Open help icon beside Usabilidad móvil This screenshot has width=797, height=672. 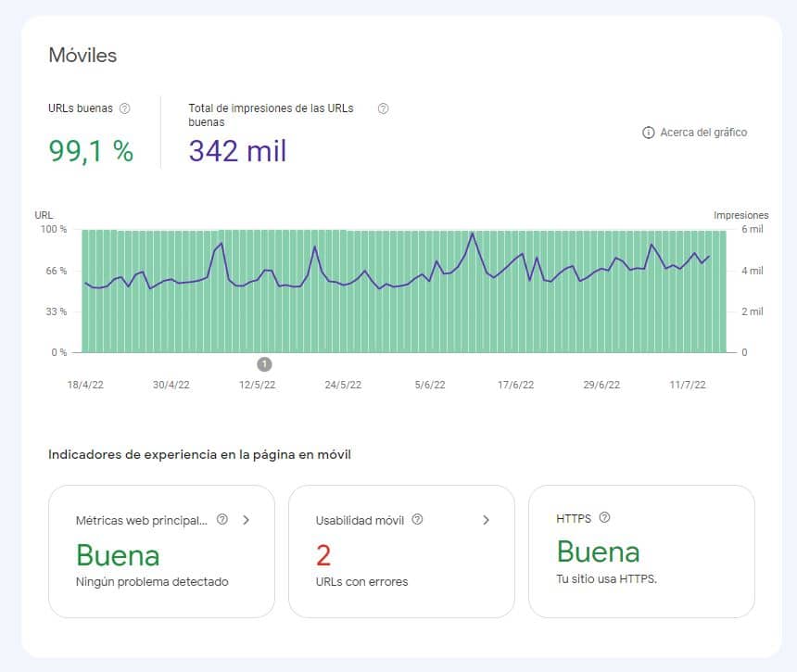pyautogui.click(x=417, y=519)
